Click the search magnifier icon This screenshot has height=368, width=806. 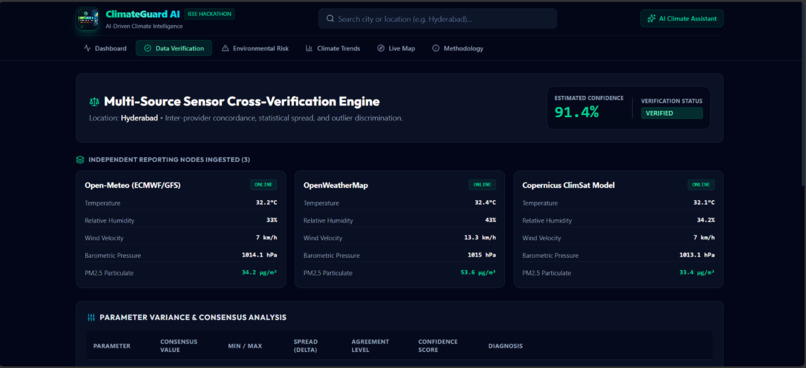[331, 19]
